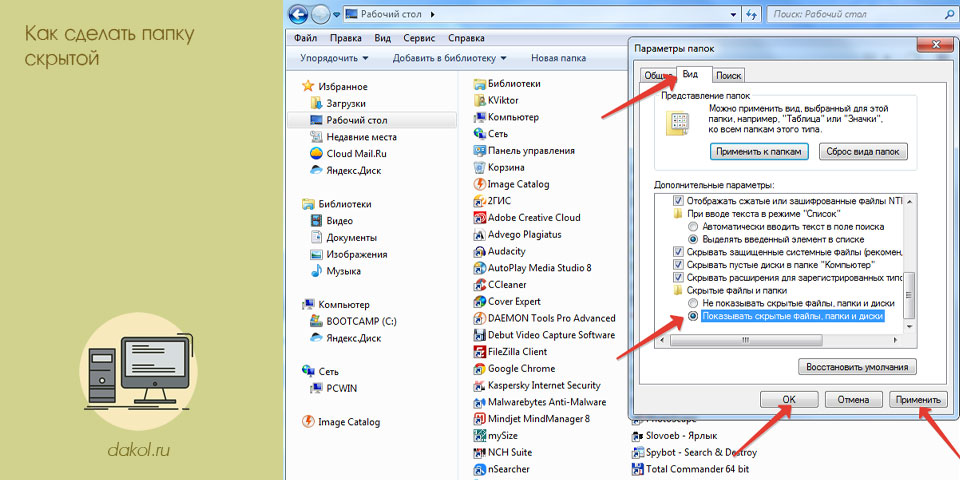This screenshot has height=480, width=960.
Task: Open the address bar history dropdown arrow
Action: click(x=734, y=13)
